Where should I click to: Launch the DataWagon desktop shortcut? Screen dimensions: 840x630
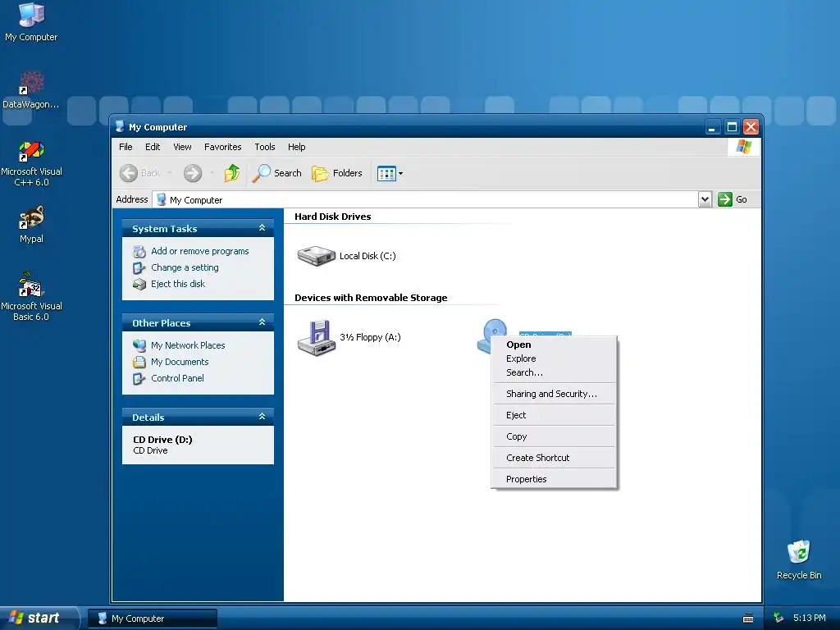coord(31,89)
